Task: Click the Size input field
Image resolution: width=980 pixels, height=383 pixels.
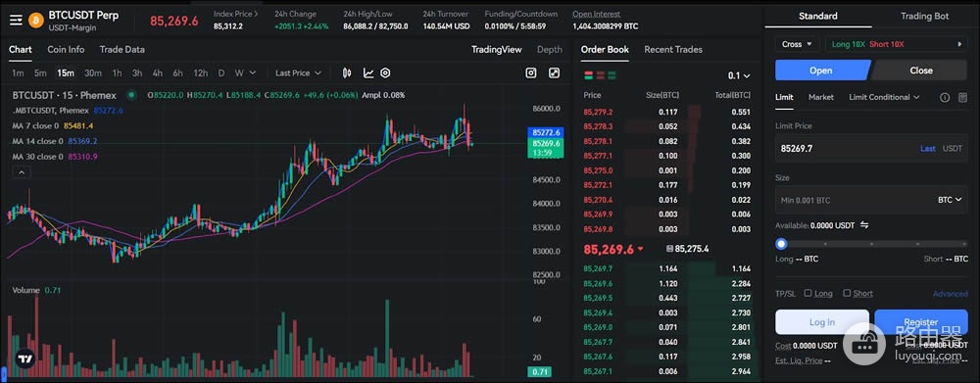Action: click(x=871, y=200)
